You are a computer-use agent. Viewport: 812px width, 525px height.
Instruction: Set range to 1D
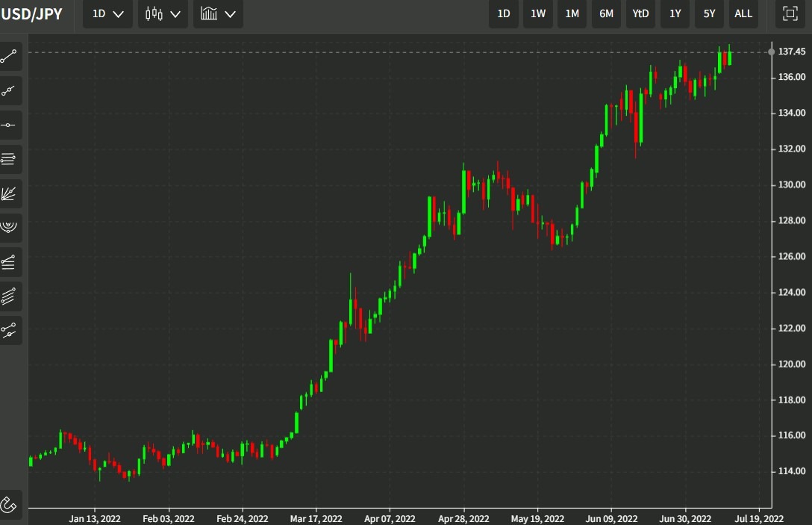[x=503, y=13]
